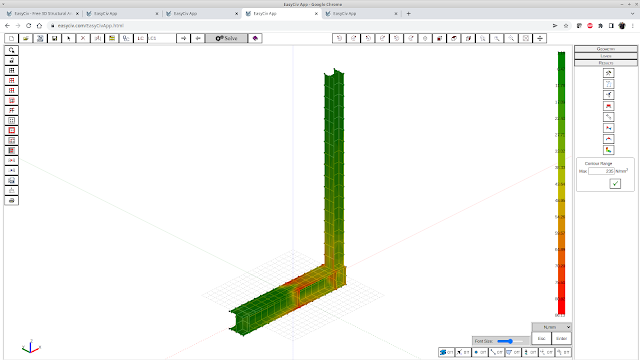Toggle the last on/off button in bottom row

[x=563, y=352]
